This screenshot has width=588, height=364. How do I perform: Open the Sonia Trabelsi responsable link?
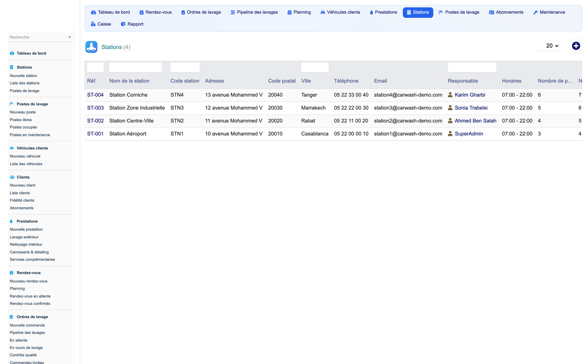[x=471, y=108]
